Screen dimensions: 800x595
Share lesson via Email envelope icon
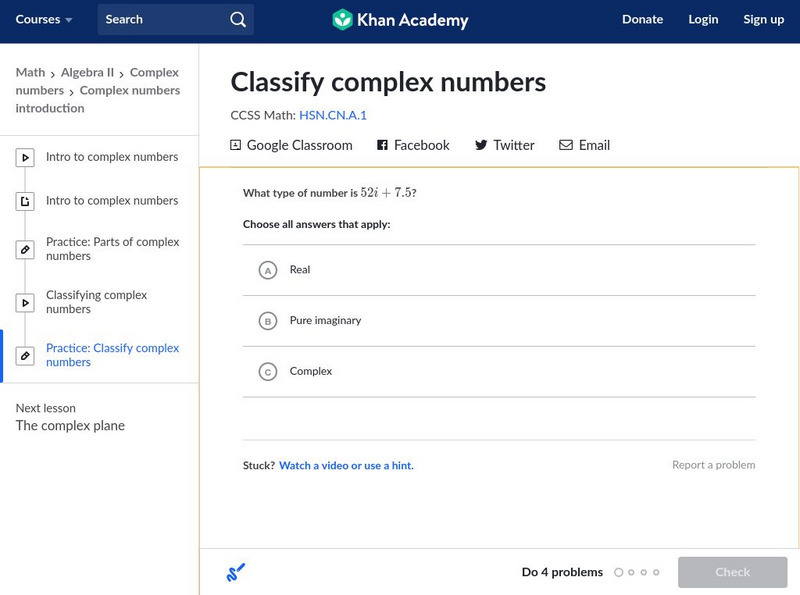(x=566, y=145)
